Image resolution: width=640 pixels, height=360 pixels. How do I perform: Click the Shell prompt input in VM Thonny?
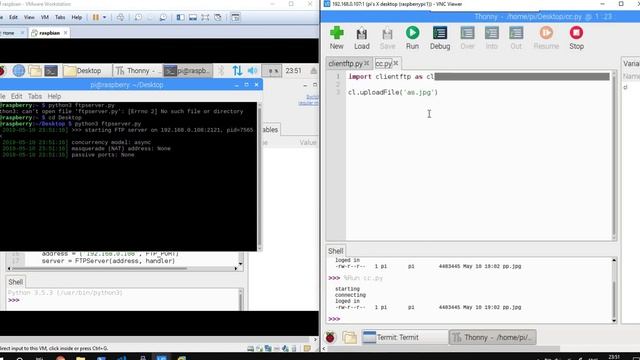122,300
